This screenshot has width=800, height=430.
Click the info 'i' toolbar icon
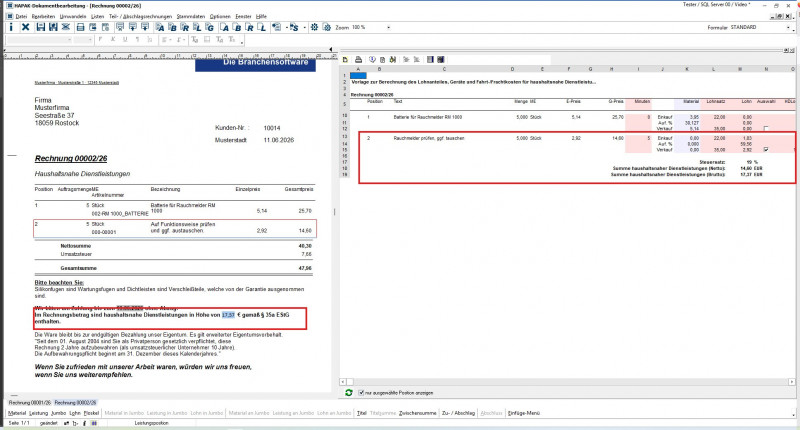click(x=11, y=27)
